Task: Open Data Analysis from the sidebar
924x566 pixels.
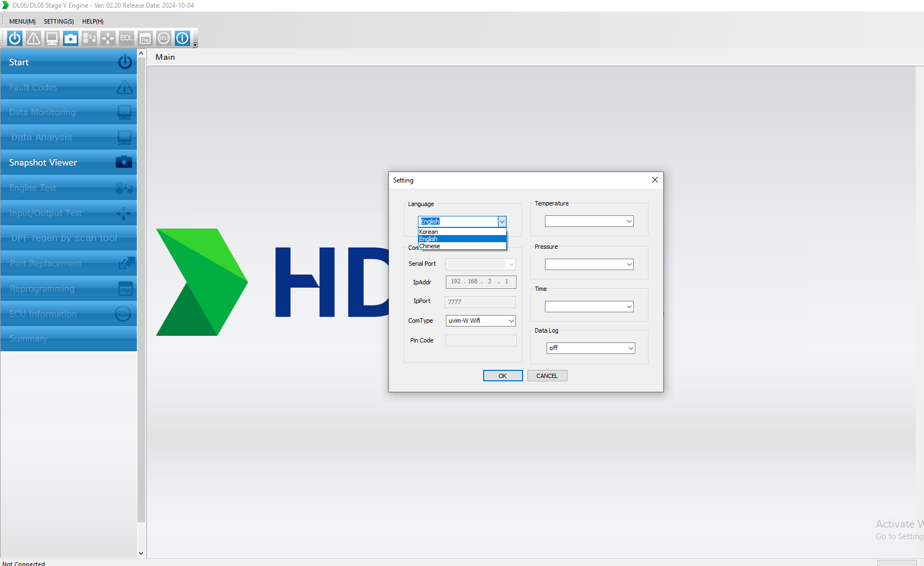Action: 68,138
